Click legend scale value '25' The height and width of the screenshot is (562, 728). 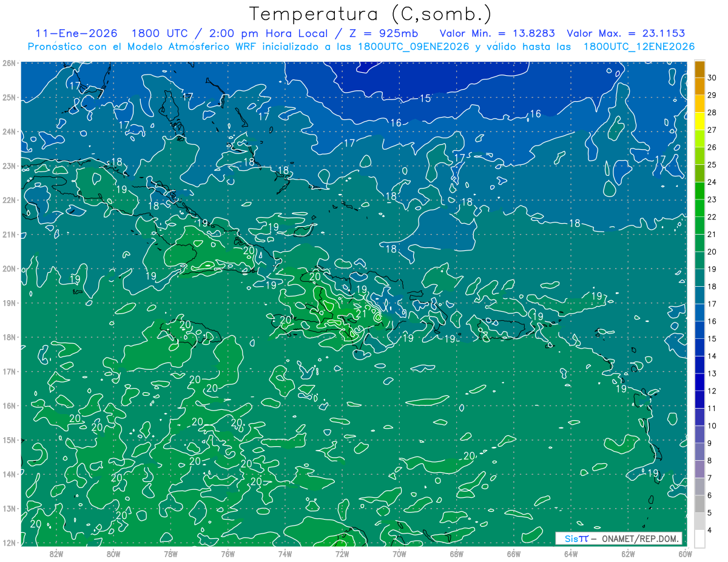tap(712, 165)
